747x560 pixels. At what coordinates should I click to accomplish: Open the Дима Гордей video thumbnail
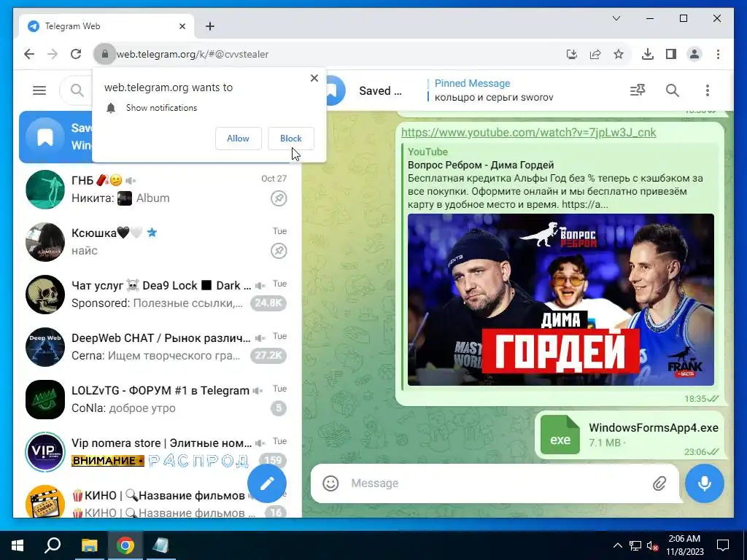click(561, 300)
